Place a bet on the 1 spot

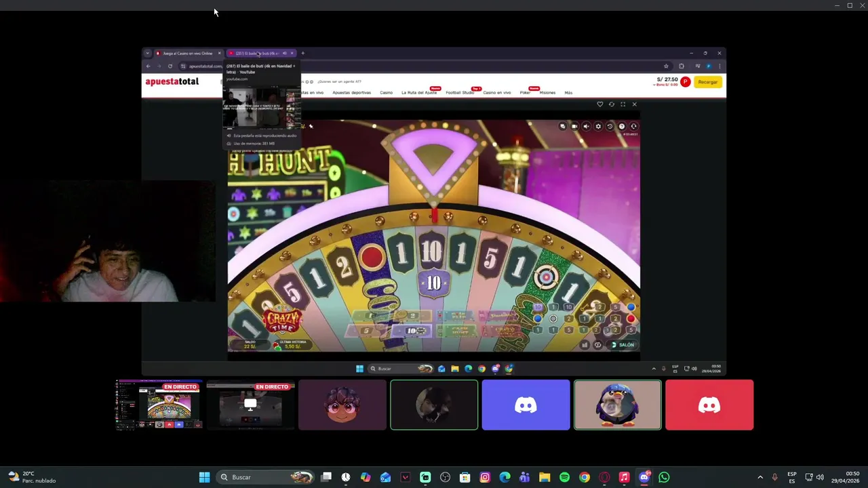coord(372,316)
